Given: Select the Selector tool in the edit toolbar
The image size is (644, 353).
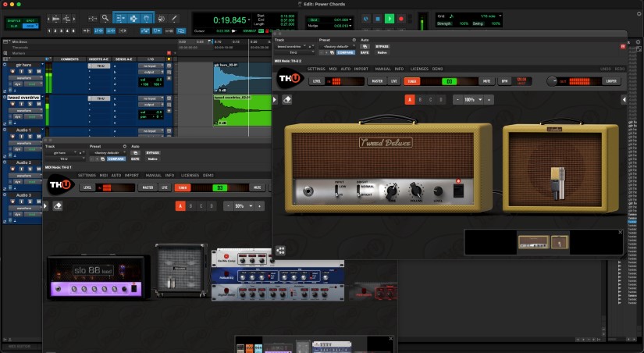Looking at the screenshot, I should point(133,19).
